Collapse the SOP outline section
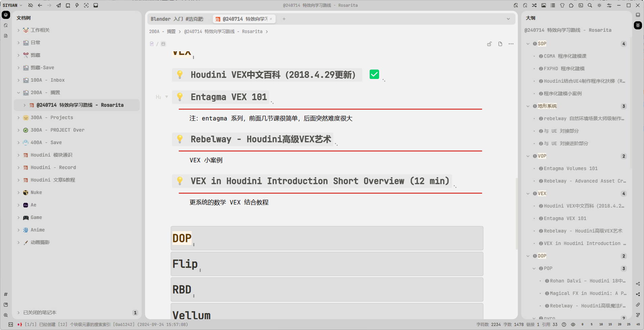Image resolution: width=644 pixels, height=330 pixels. [x=528, y=44]
